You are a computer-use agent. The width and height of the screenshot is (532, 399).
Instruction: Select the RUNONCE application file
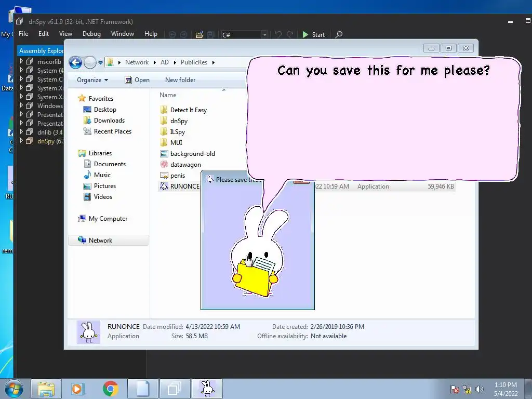click(180, 187)
